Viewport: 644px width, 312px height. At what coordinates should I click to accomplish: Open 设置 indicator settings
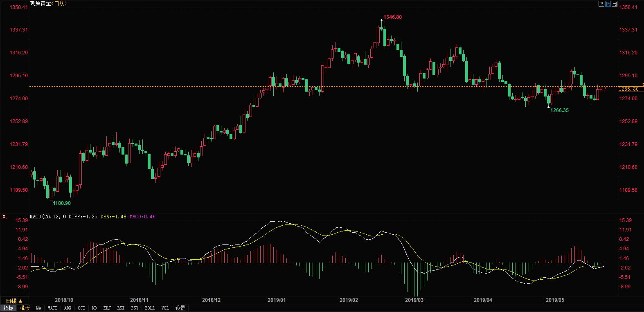tap(180, 308)
